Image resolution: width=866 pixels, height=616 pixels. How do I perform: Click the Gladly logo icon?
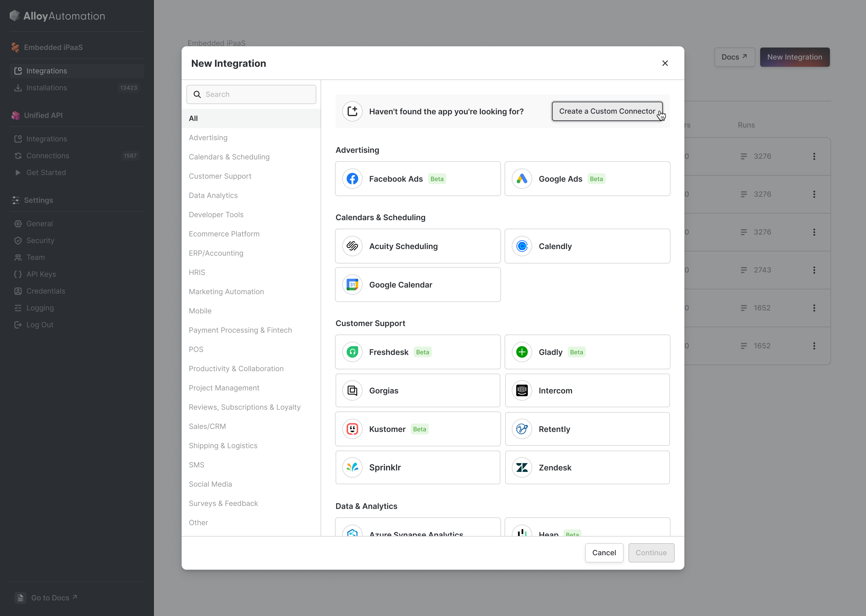tap(522, 352)
